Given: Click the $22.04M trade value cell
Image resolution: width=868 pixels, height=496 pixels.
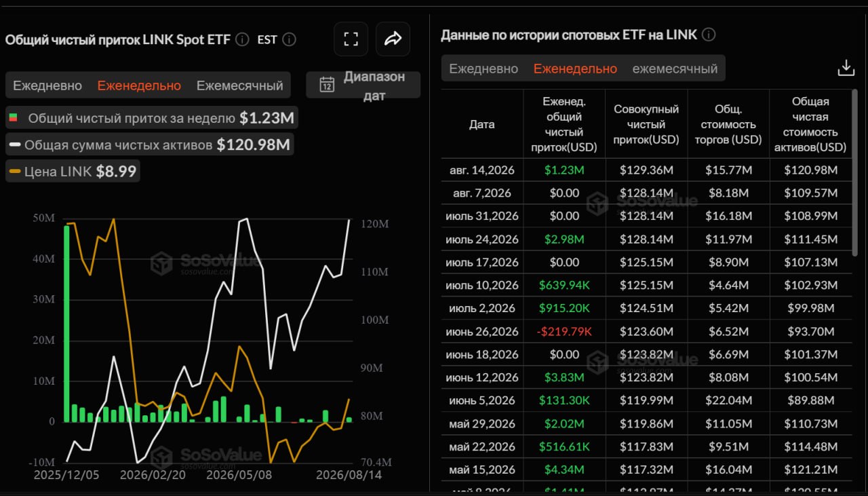Looking at the screenshot, I should pyautogui.click(x=728, y=401).
